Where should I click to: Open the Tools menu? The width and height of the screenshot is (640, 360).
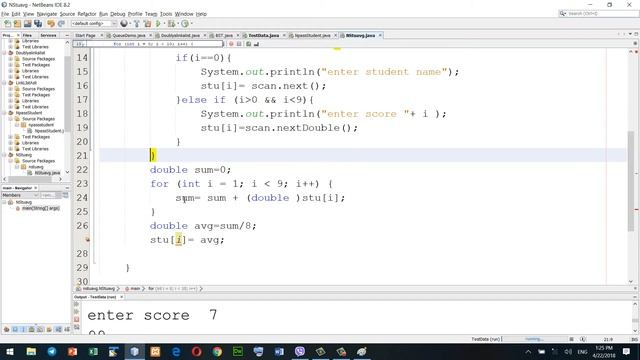(166, 14)
